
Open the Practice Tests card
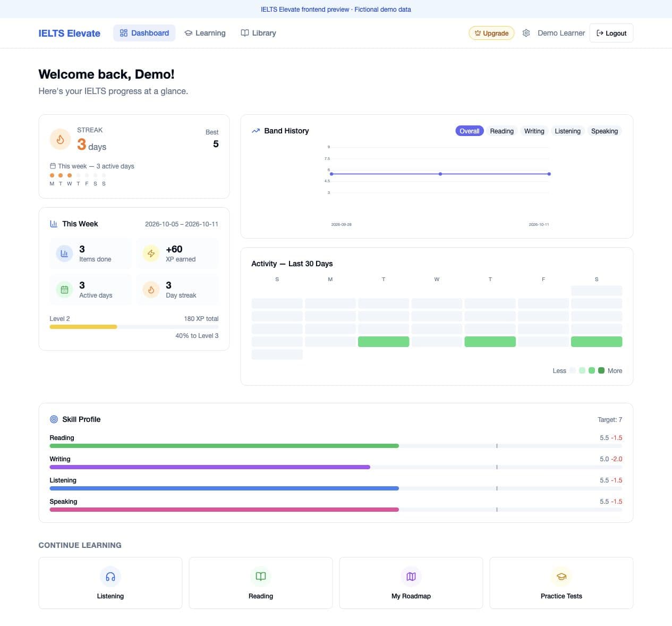pos(562,583)
